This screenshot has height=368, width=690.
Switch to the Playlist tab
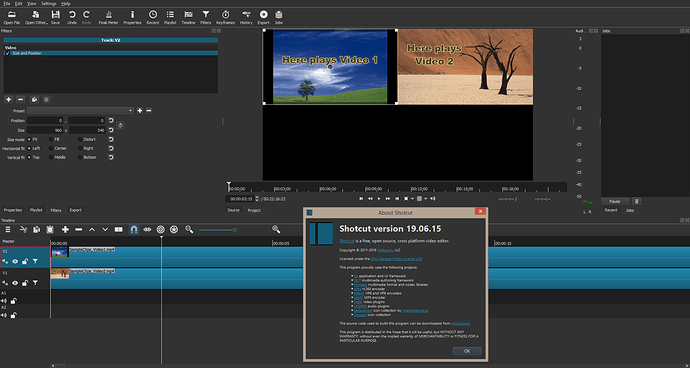pos(36,210)
